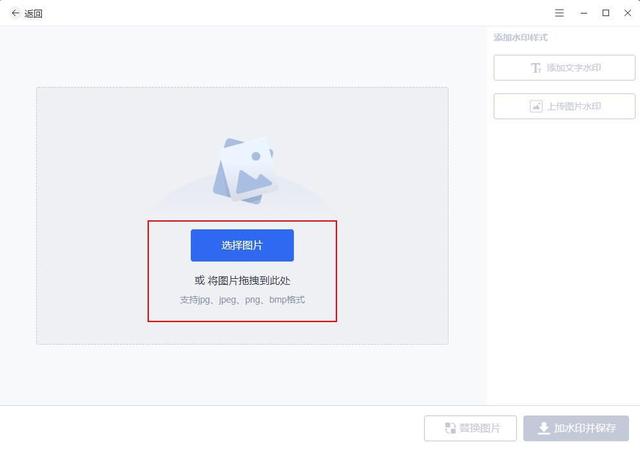The height and width of the screenshot is (449, 640).
Task: Minimize the window
Action: (584, 13)
